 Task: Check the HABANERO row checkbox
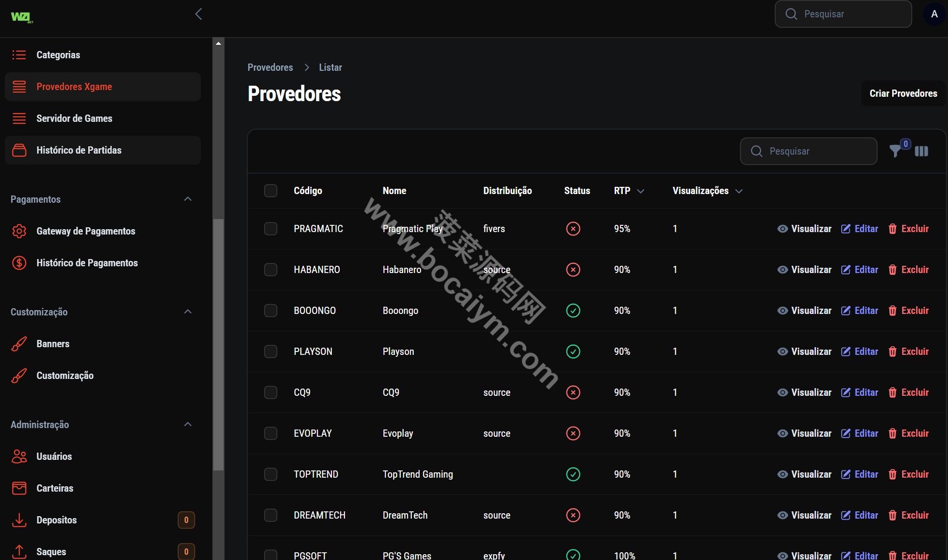pos(271,270)
